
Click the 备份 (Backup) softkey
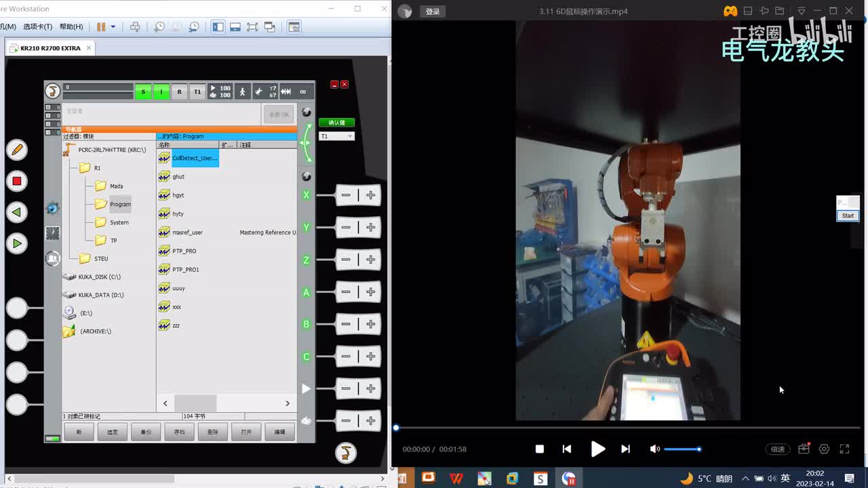[x=146, y=432]
